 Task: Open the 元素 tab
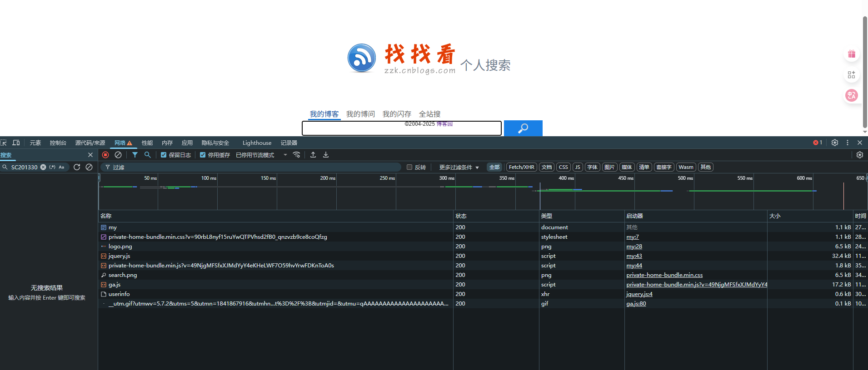pos(35,143)
